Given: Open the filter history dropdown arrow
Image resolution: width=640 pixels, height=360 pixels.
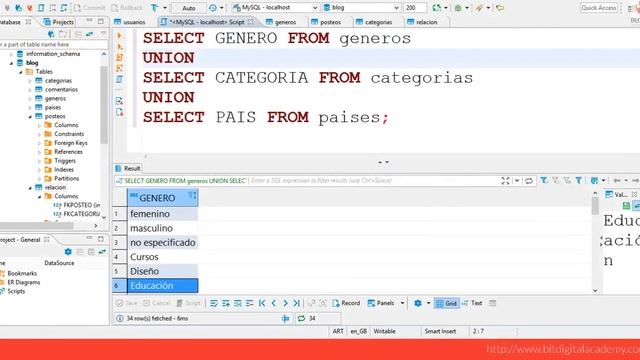Looking at the screenshot, I should (x=517, y=180).
